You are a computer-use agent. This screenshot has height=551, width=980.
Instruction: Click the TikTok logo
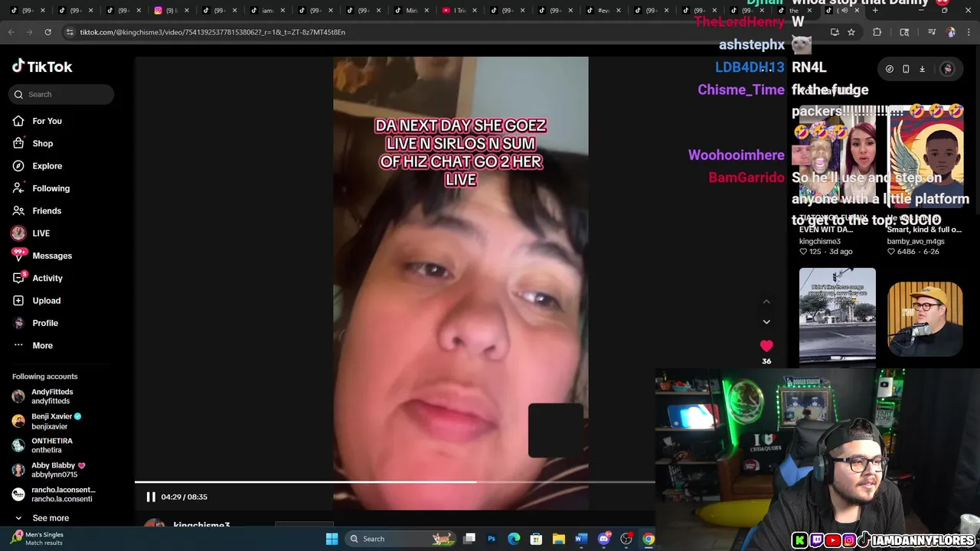point(42,67)
